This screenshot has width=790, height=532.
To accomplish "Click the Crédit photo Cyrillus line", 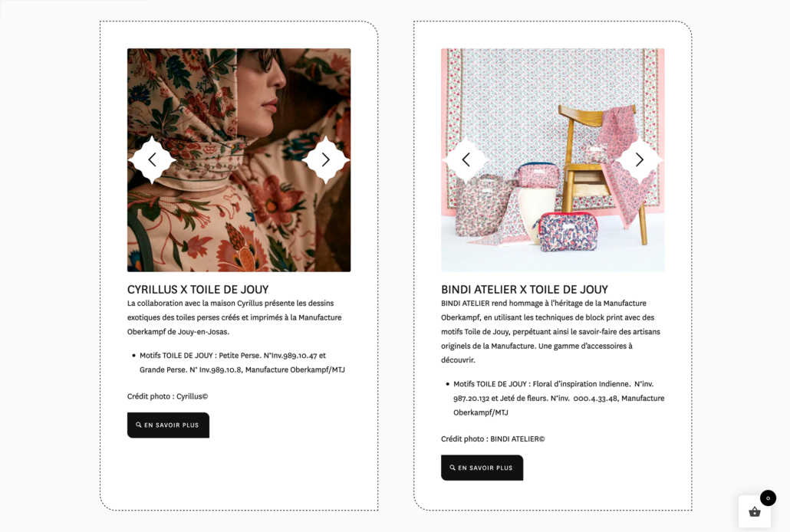I will (168, 396).
